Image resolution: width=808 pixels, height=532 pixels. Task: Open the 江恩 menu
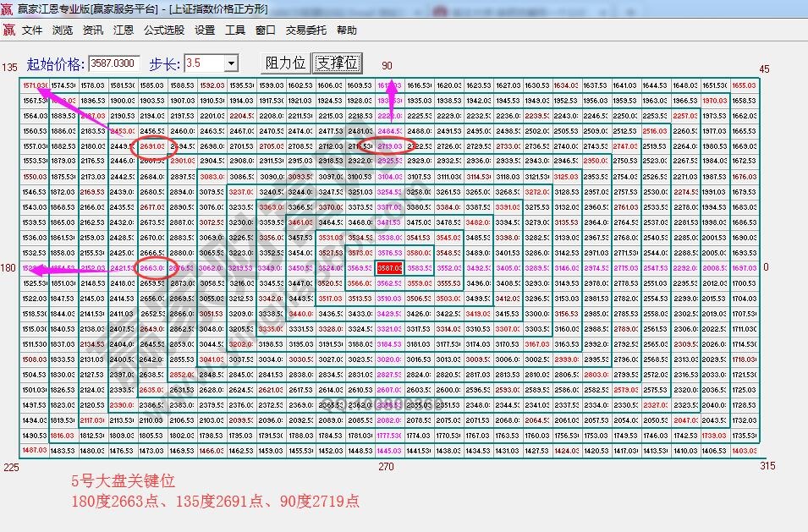click(x=123, y=30)
